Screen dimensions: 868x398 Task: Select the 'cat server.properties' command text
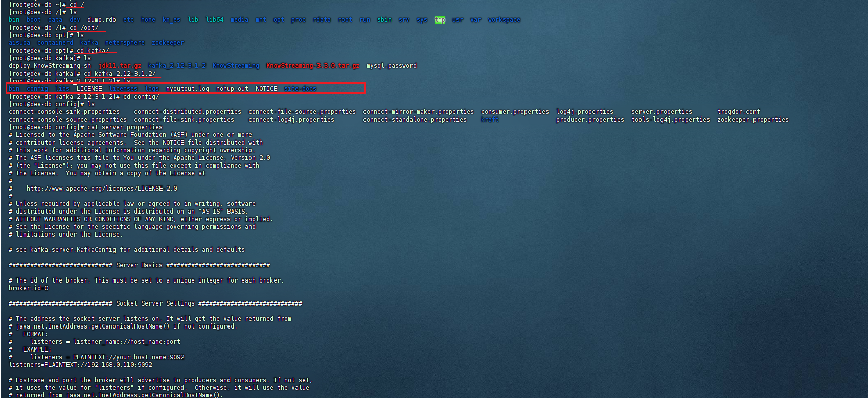click(x=125, y=127)
